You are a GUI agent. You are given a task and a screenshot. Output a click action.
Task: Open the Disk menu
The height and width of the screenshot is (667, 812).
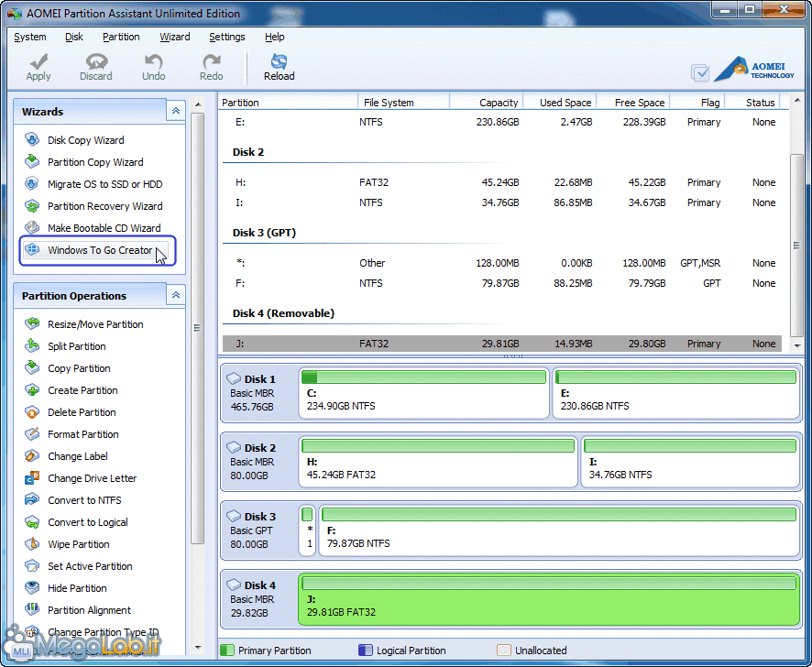[74, 37]
